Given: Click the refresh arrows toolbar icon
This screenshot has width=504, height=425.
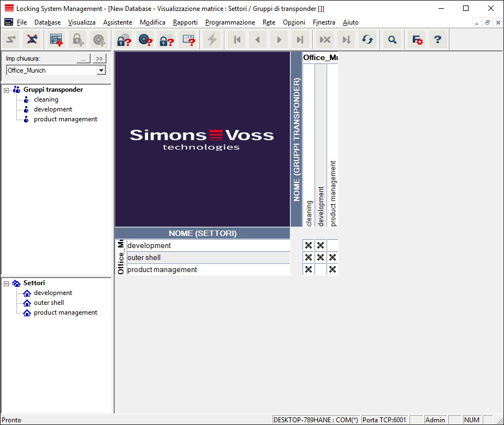Looking at the screenshot, I should pos(367,40).
